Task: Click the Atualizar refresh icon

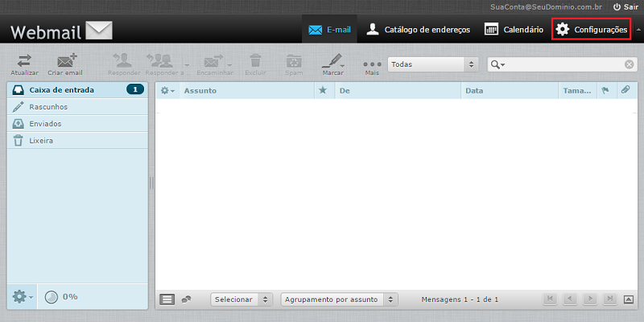Action: coord(24,60)
